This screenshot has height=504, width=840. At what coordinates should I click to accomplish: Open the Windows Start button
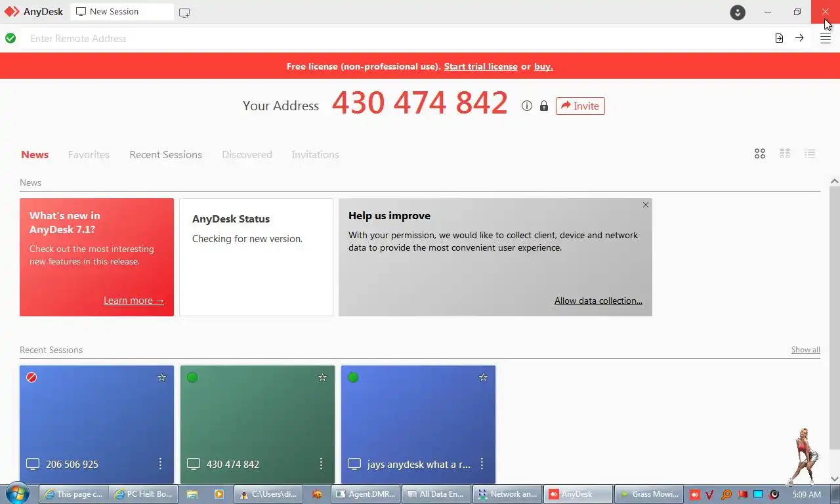click(17, 493)
